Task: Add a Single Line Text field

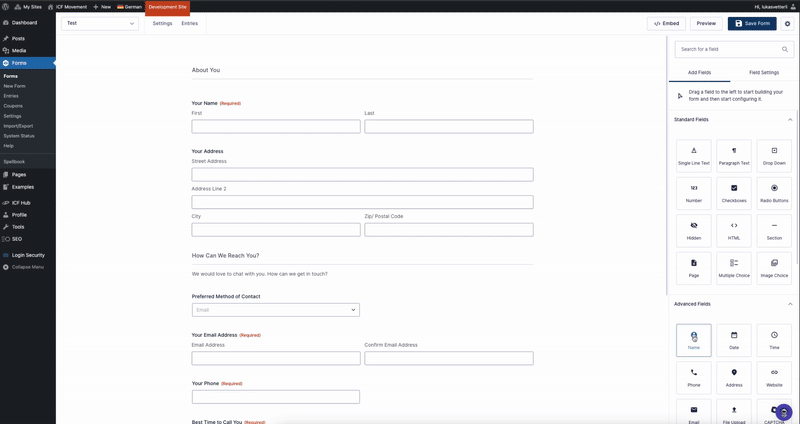Action: (x=693, y=156)
